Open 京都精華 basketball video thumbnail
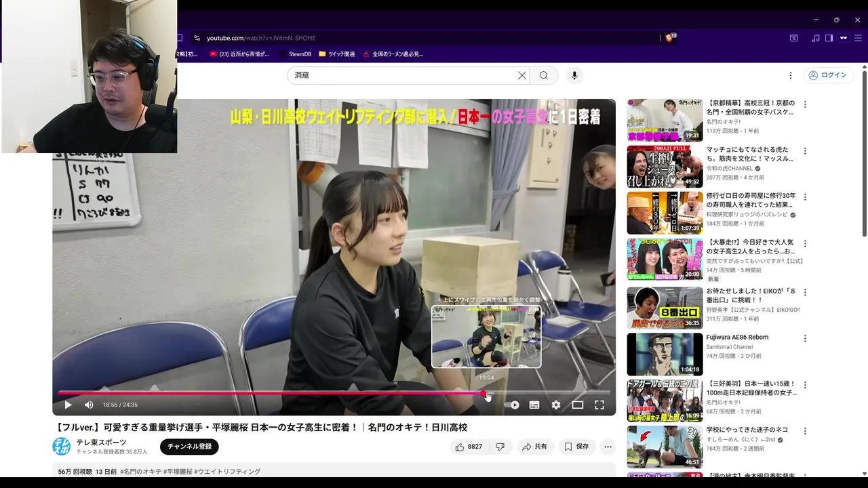Screen dimensions: 868x488 [x=665, y=120]
